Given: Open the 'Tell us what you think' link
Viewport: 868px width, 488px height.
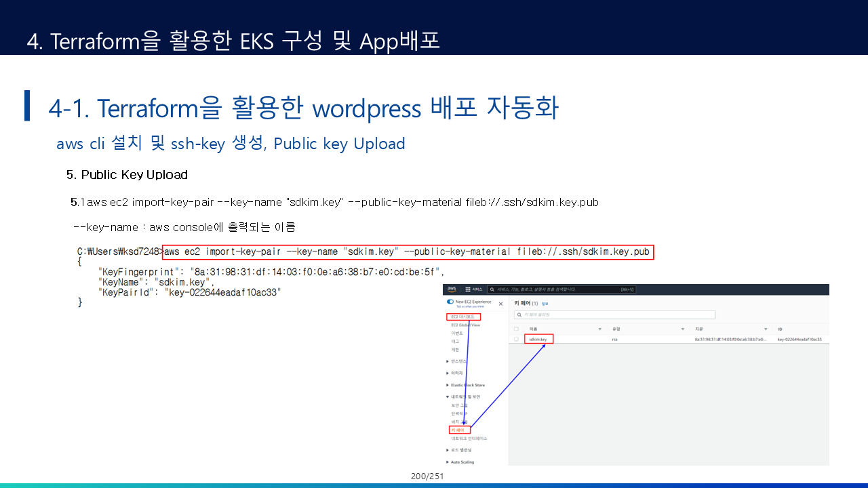Looking at the screenshot, I should (x=469, y=306).
